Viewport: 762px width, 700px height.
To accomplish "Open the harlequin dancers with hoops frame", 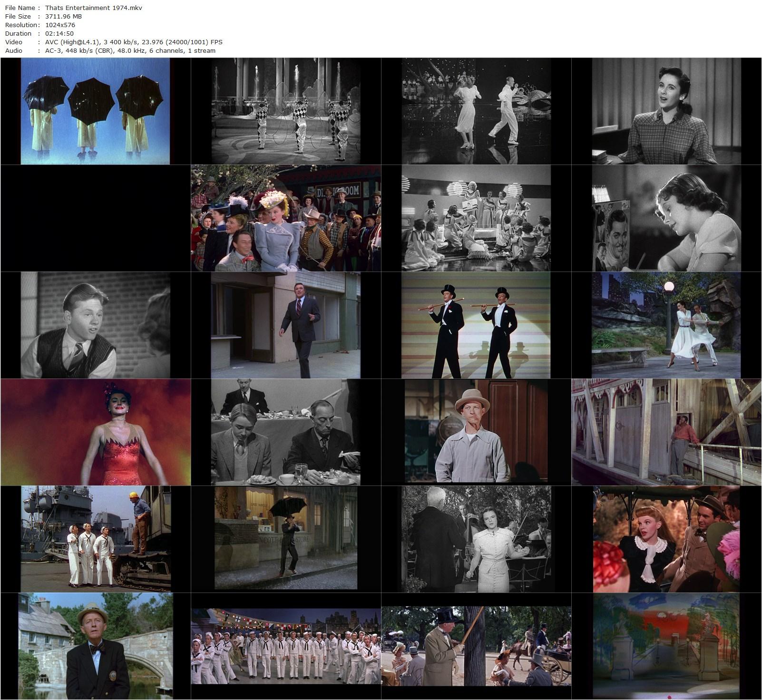I will 286,111.
